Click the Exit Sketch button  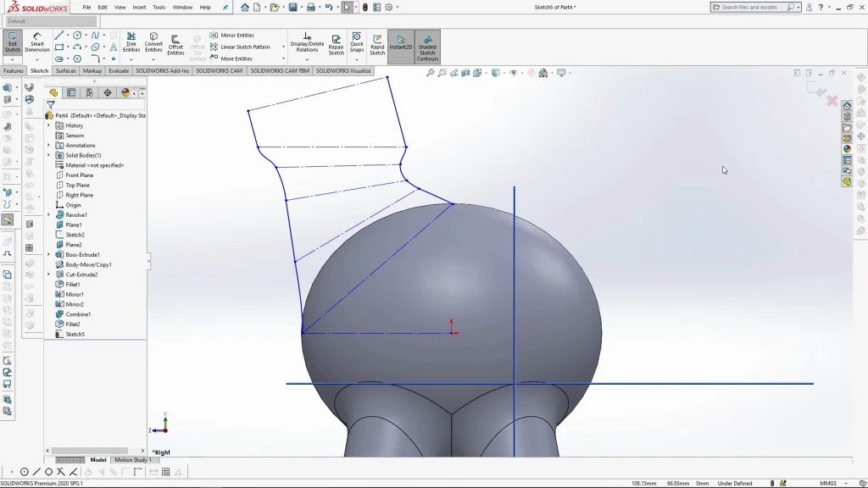click(x=12, y=42)
